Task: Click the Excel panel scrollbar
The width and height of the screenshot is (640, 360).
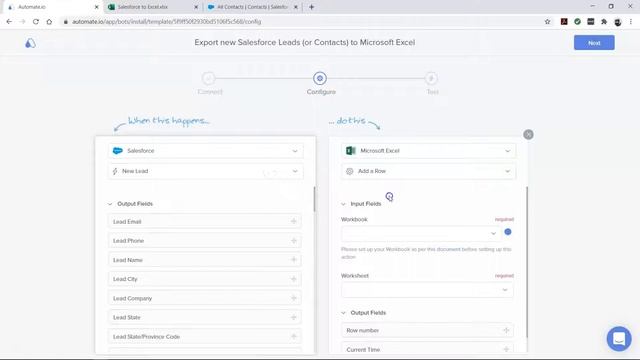Action: (527, 262)
